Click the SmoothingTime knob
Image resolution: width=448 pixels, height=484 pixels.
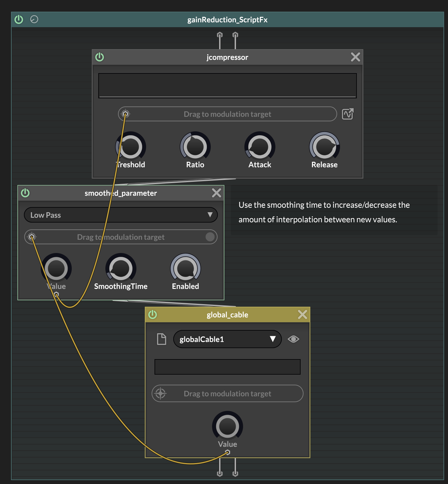coord(121,268)
